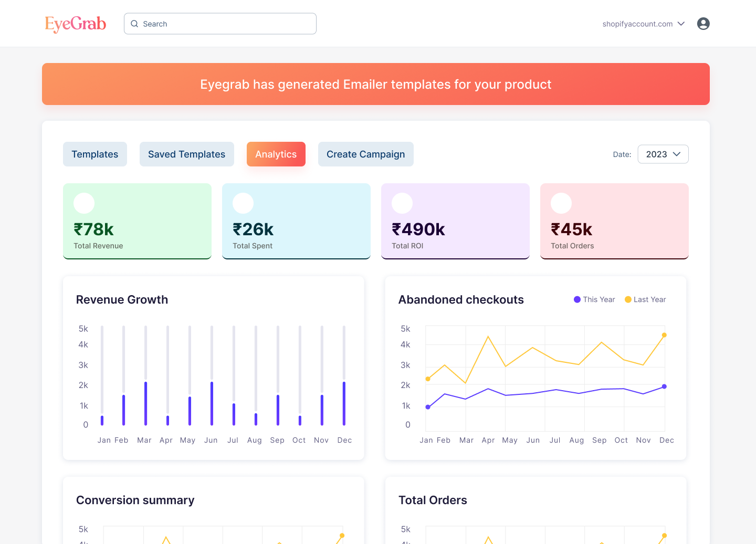Click the Abandoned checkouts heading
The image size is (756, 544).
click(x=461, y=300)
